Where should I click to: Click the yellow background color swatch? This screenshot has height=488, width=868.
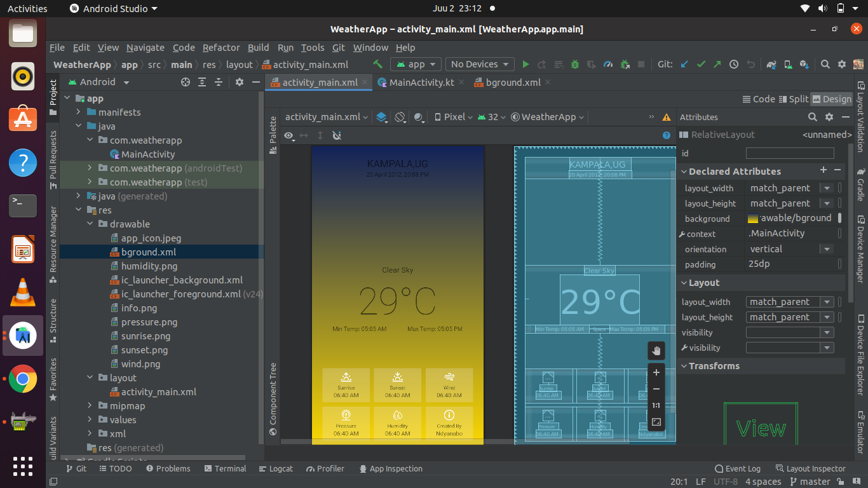752,218
